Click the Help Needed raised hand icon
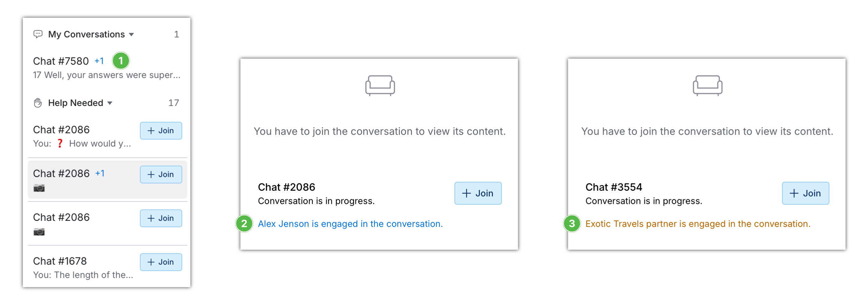 38,103
